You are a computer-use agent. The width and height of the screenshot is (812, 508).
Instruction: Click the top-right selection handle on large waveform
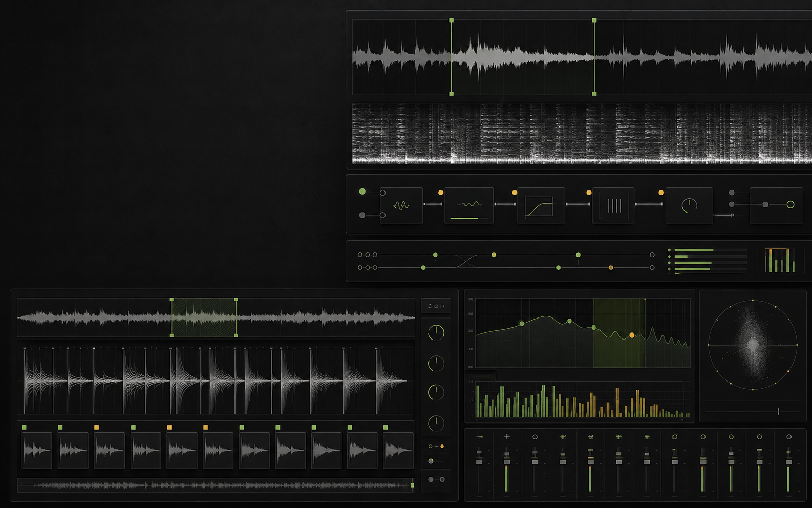(594, 20)
